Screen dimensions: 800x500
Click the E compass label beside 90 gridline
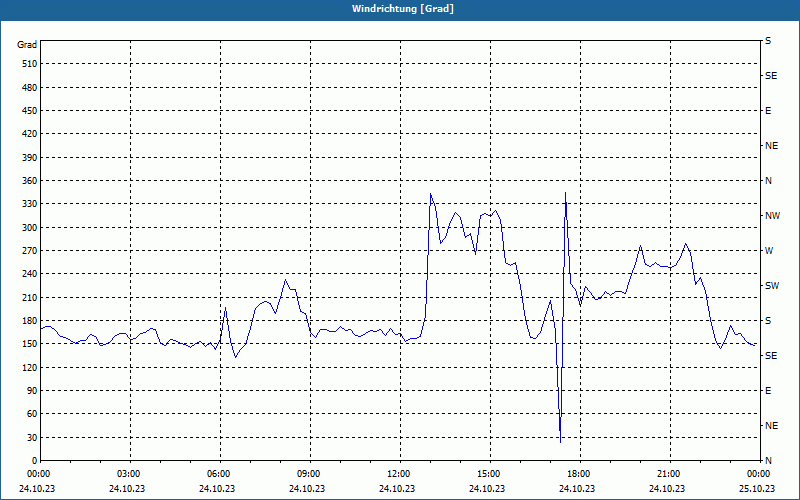tap(768, 391)
